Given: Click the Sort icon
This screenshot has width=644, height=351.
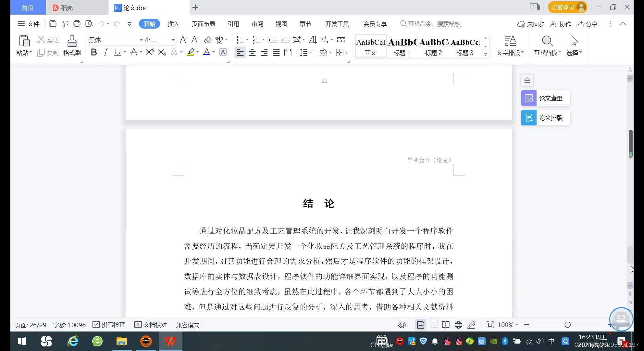Looking at the screenshot, I should (x=313, y=40).
